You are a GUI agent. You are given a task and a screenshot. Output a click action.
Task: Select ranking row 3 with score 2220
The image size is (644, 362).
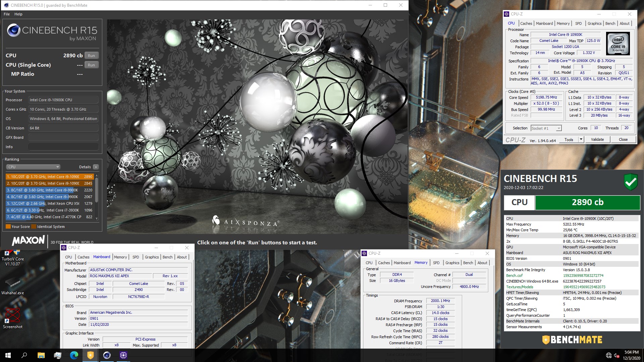50,190
